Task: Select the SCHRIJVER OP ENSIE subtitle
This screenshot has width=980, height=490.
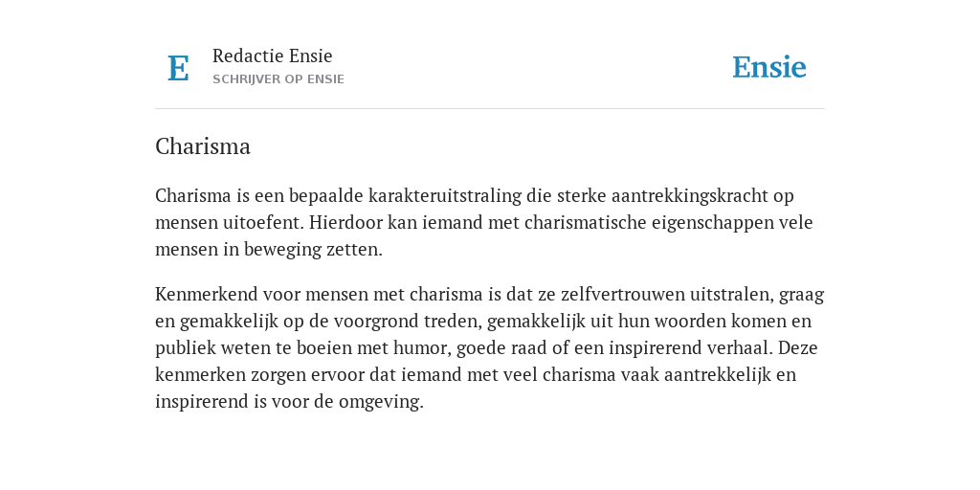Action: [x=278, y=79]
